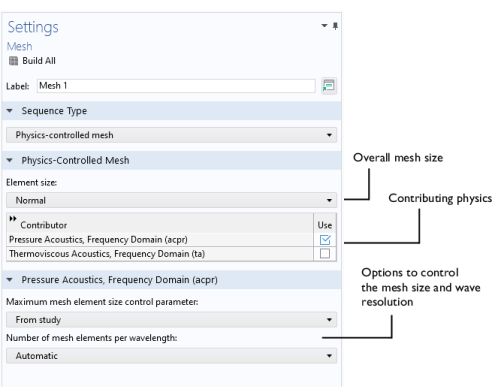This screenshot has height=392, width=498.
Task: Collapse the Physics-Controlled Mesh section
Action: click(10, 161)
